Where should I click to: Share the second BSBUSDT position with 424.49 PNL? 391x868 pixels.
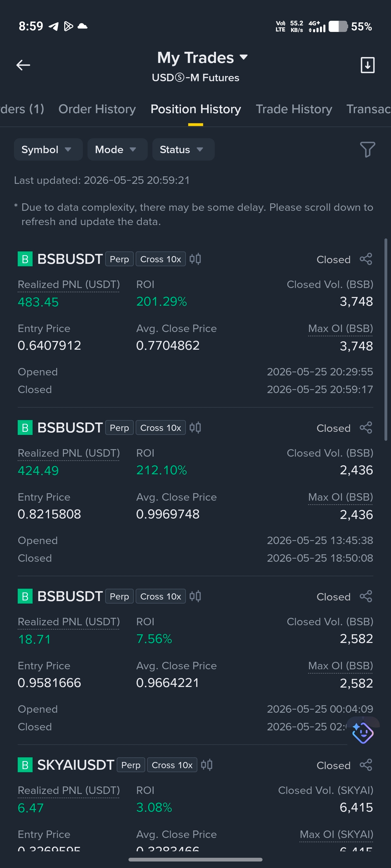pyautogui.click(x=366, y=427)
